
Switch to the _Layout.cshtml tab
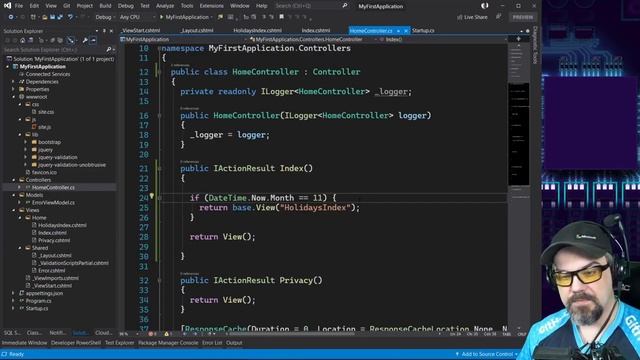(197, 31)
